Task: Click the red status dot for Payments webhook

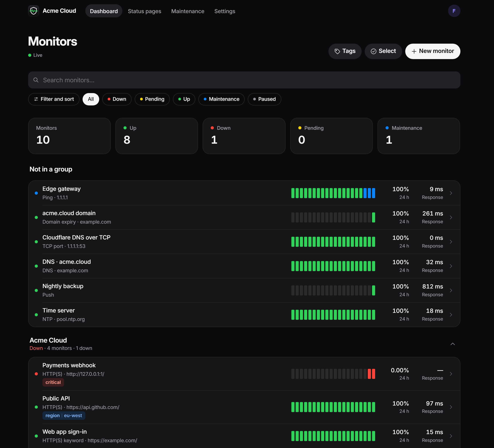Action: click(36, 374)
